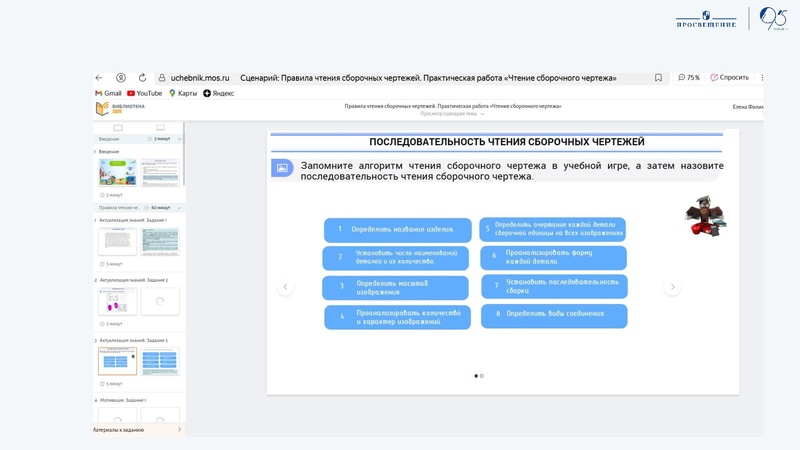Go to next slide with right arrow
The width and height of the screenshot is (800, 450).
click(x=672, y=287)
